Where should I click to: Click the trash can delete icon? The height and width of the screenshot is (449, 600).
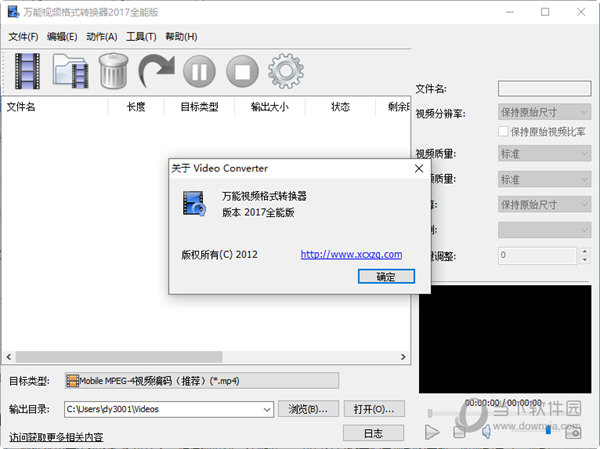[113, 71]
